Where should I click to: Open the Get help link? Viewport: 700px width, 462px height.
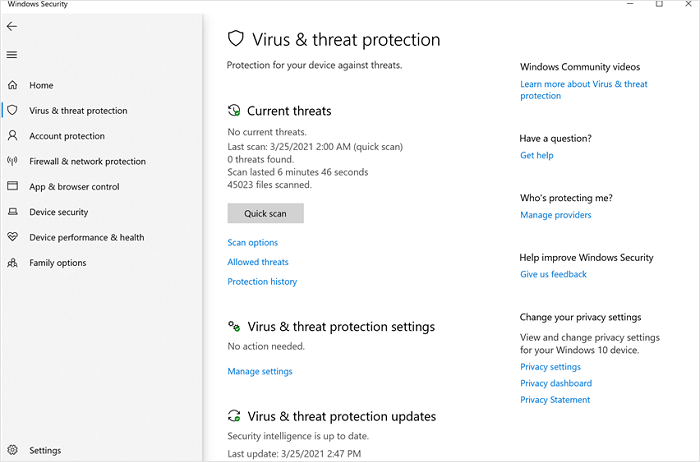click(536, 156)
